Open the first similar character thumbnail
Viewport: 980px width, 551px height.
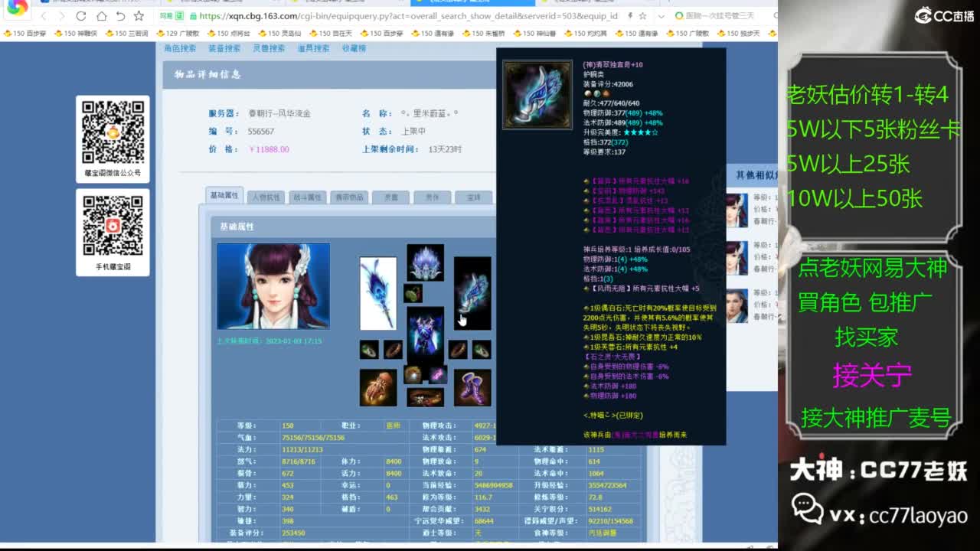click(737, 210)
